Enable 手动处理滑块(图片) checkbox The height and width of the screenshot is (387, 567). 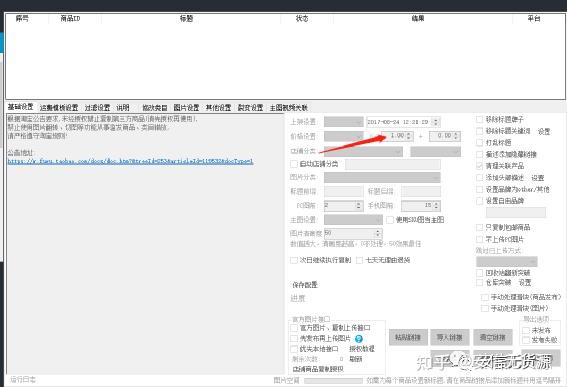click(485, 308)
